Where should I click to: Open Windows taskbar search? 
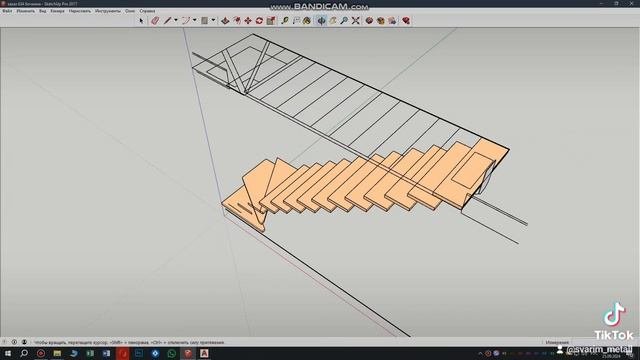click(x=24, y=353)
